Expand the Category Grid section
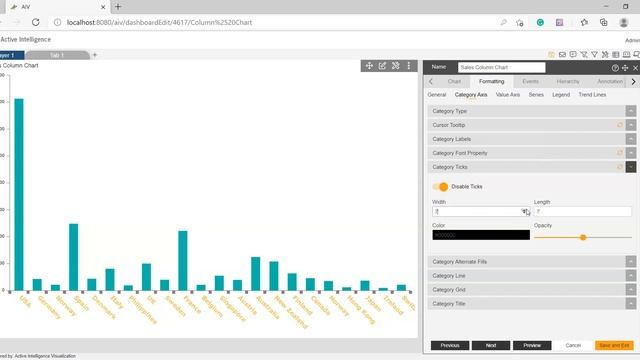The height and width of the screenshot is (360, 640). (x=631, y=289)
